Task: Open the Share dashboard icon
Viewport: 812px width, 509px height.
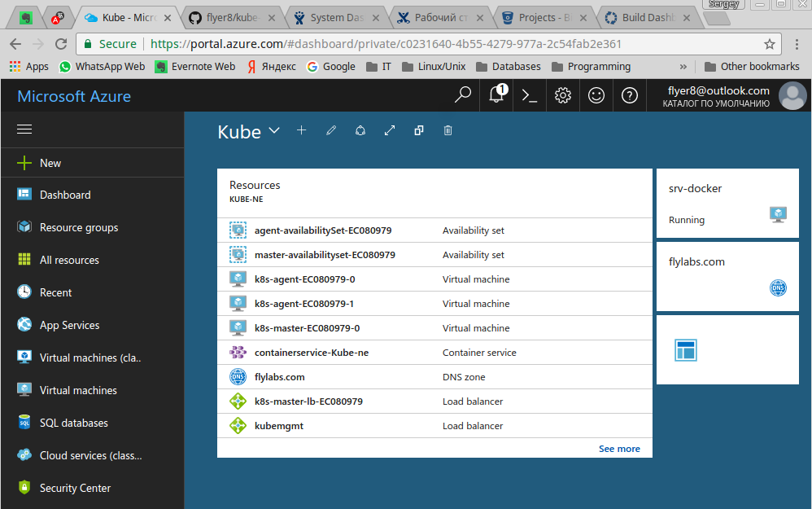Action: (x=360, y=130)
